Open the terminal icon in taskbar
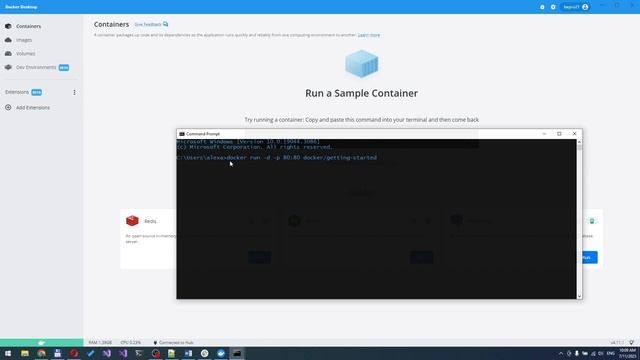Viewport: 640px width, 360px height. pos(139,353)
